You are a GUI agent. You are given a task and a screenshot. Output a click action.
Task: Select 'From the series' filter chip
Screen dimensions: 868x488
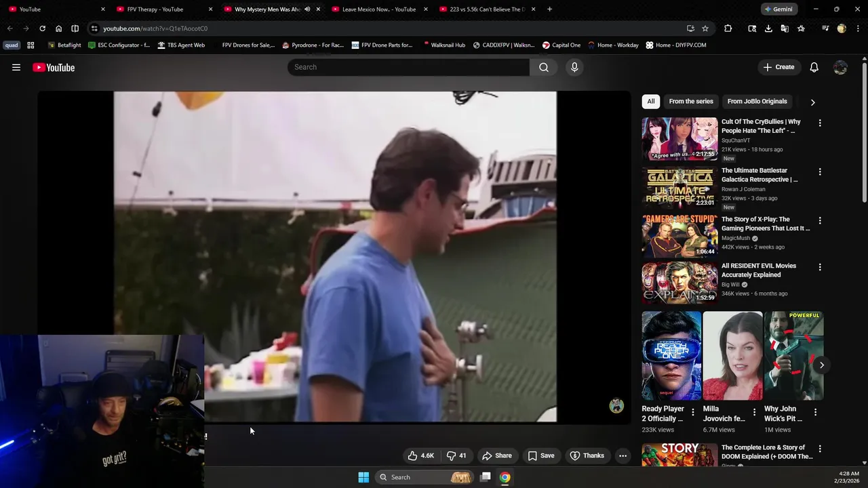coord(691,102)
